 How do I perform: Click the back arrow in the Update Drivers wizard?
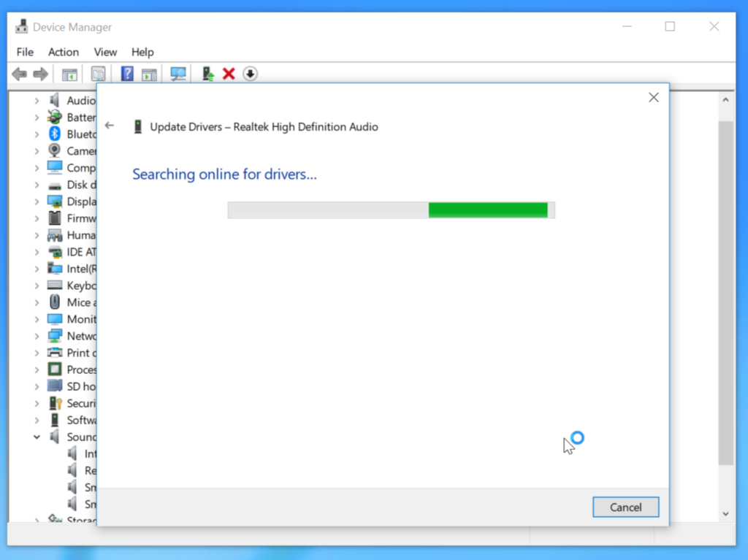coord(110,126)
